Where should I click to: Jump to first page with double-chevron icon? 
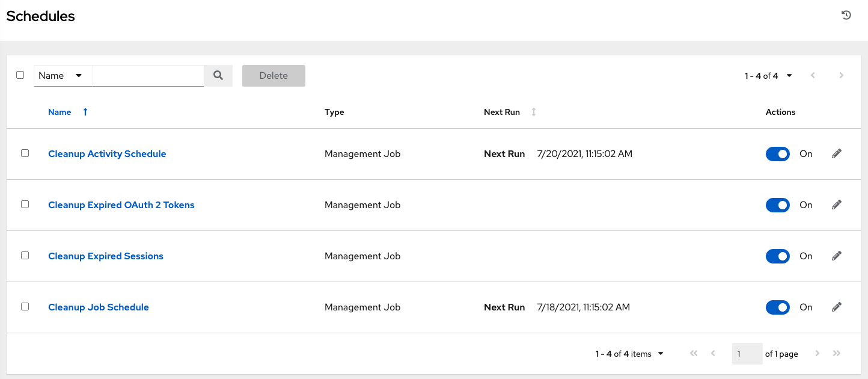pyautogui.click(x=694, y=353)
